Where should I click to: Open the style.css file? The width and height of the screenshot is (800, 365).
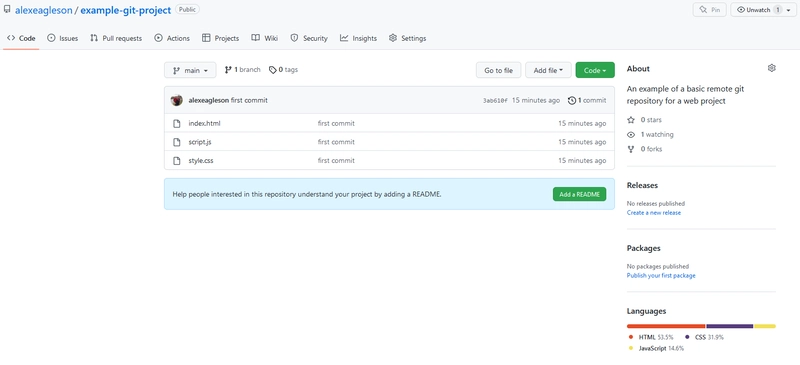click(x=201, y=161)
